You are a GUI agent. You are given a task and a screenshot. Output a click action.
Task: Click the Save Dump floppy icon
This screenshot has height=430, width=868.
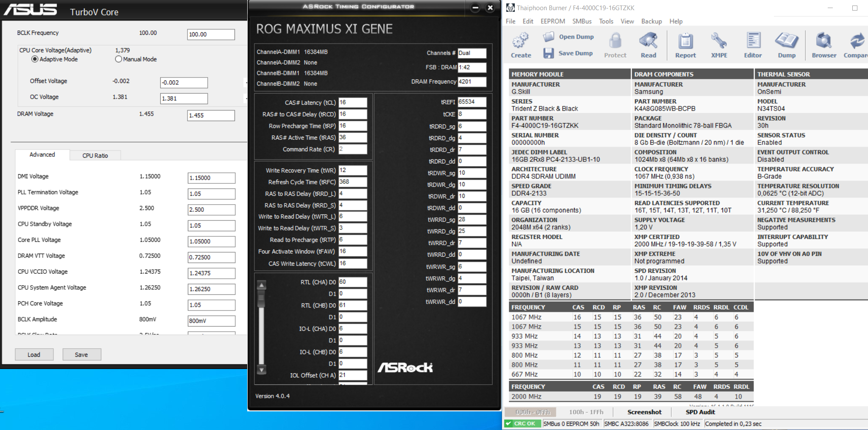549,53
